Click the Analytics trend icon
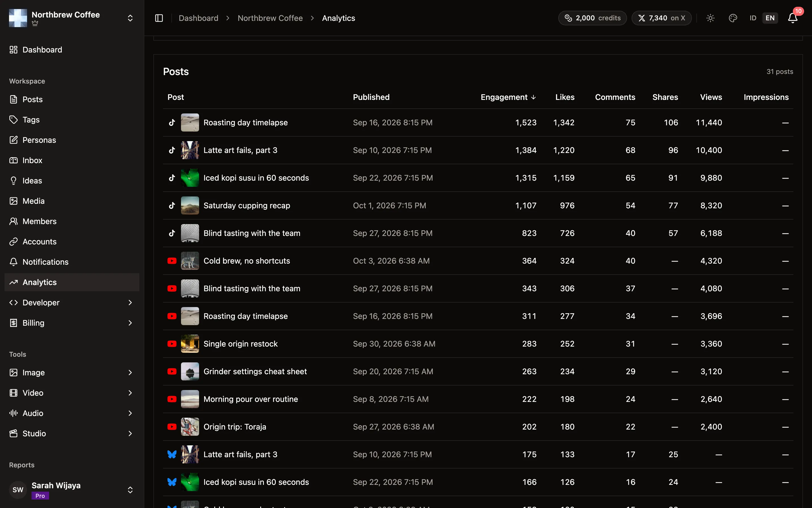 click(x=14, y=282)
